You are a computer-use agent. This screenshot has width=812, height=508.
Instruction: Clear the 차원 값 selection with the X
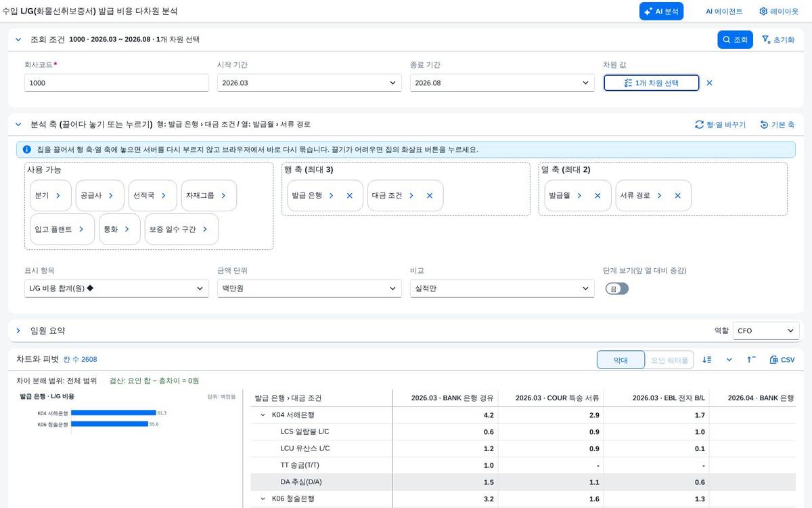click(709, 83)
